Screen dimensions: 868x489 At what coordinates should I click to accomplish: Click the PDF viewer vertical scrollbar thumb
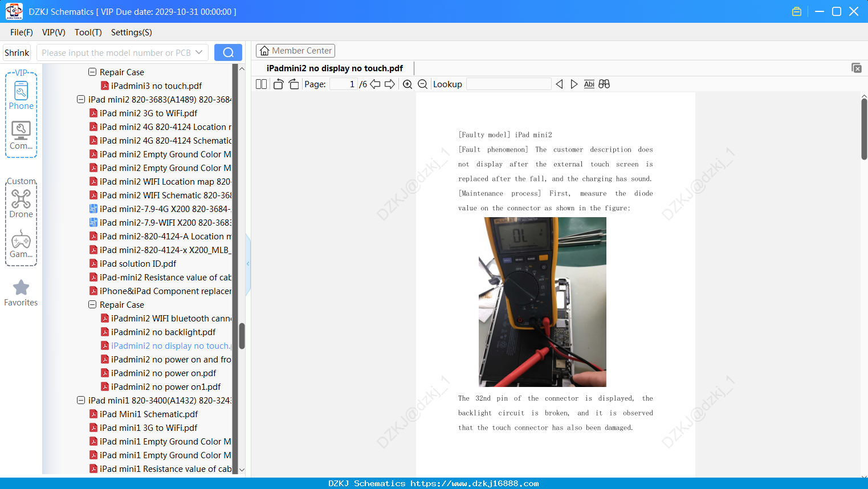pos(864,129)
